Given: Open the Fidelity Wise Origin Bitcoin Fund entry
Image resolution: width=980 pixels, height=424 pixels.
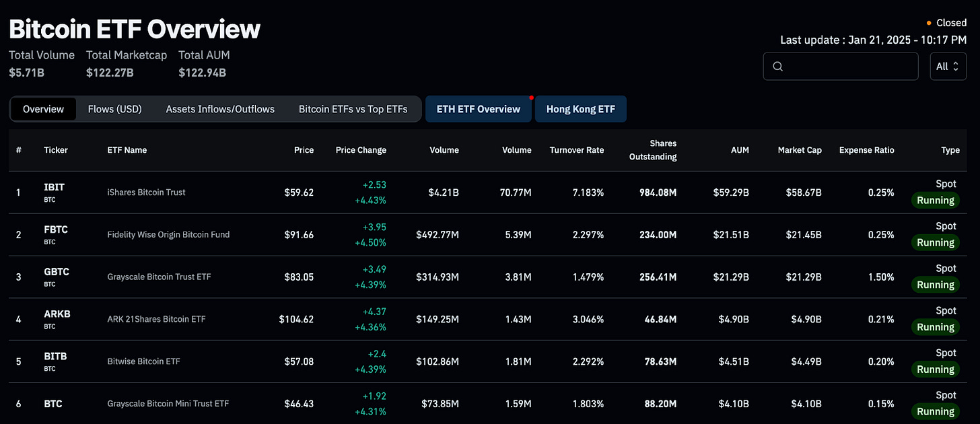Looking at the screenshot, I should coord(168,234).
